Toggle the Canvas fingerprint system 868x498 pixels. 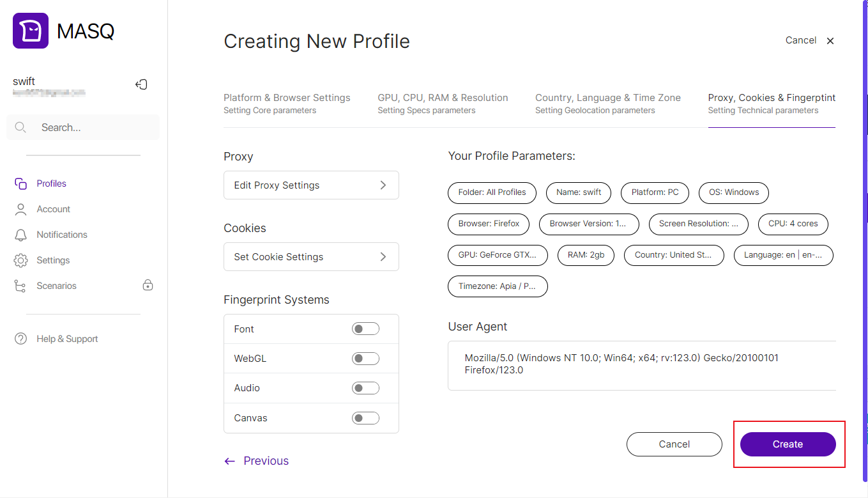point(365,418)
